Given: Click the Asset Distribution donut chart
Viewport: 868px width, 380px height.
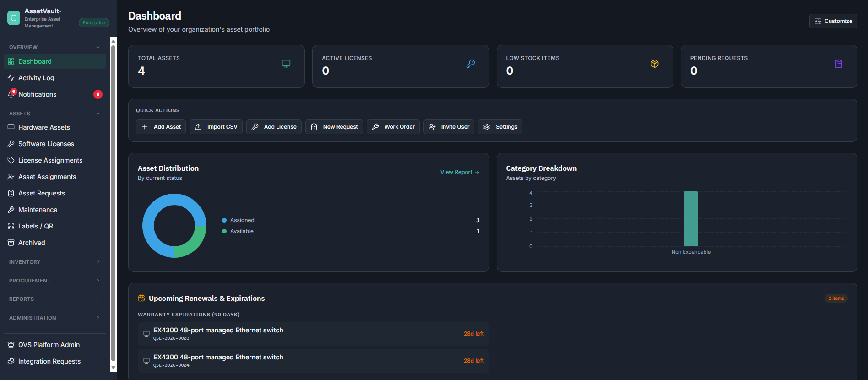Looking at the screenshot, I should pos(174,226).
